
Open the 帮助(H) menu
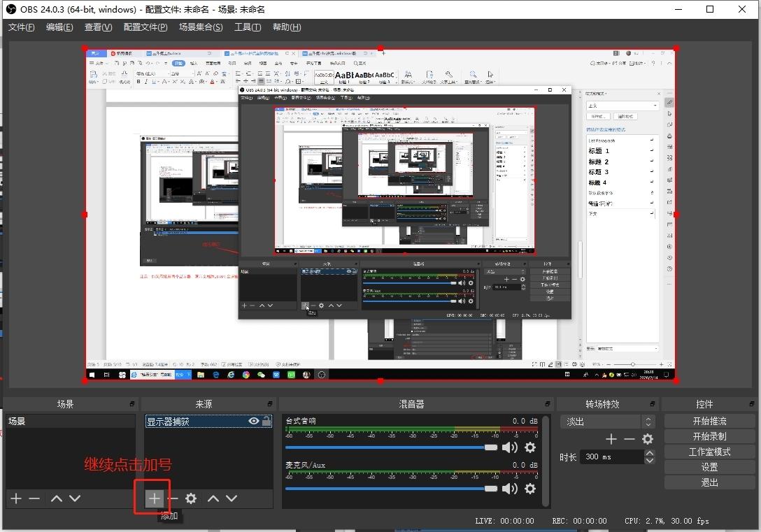point(287,27)
